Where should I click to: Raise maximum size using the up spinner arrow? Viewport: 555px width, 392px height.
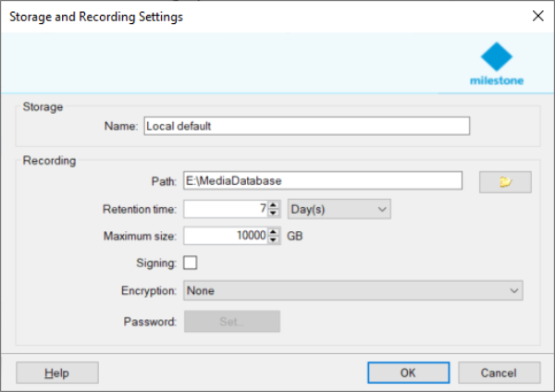[x=273, y=232]
